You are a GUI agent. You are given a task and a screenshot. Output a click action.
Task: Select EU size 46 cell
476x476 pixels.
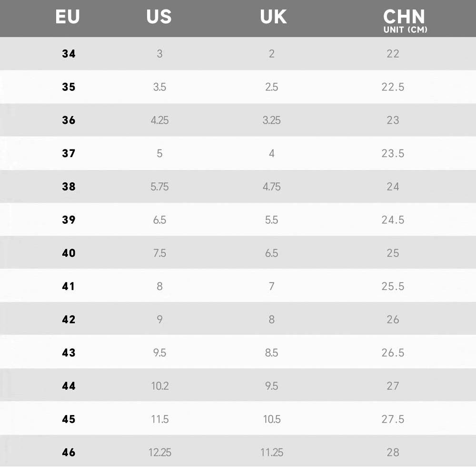pyautogui.click(x=69, y=452)
